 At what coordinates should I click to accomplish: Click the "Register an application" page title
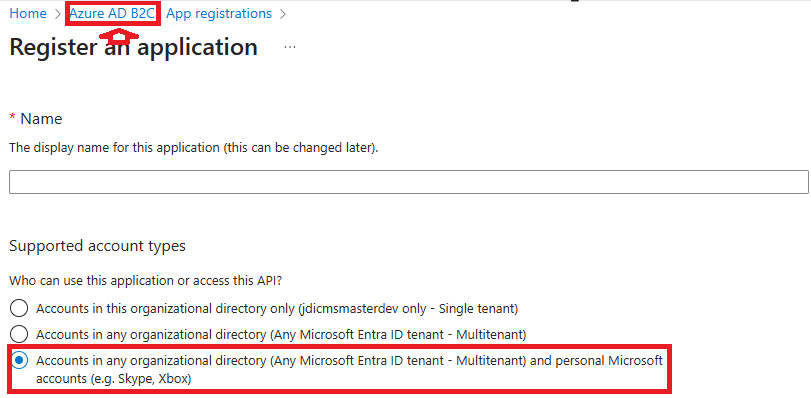click(x=133, y=47)
